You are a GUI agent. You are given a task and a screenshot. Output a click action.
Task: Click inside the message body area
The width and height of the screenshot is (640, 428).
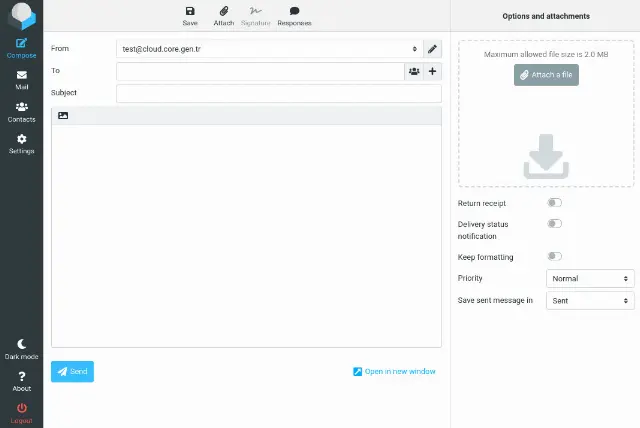click(x=246, y=236)
